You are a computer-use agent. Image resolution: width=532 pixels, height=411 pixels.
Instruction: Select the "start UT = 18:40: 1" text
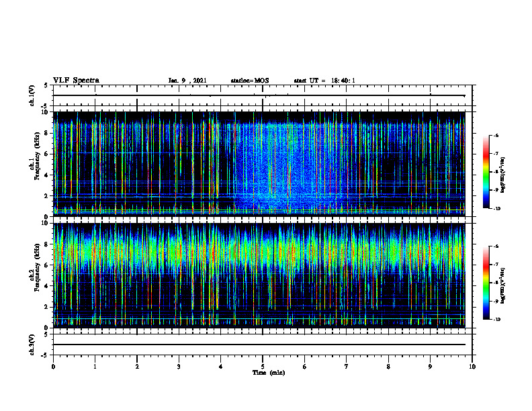[324, 81]
